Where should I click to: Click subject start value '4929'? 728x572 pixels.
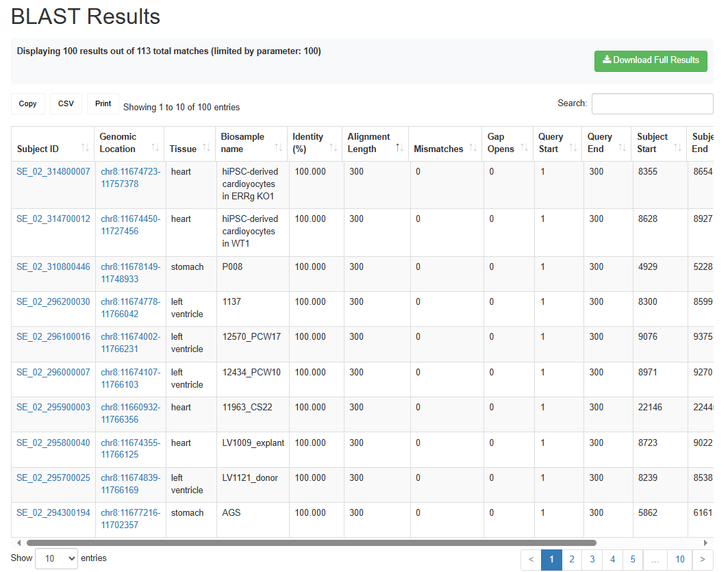pyautogui.click(x=648, y=266)
